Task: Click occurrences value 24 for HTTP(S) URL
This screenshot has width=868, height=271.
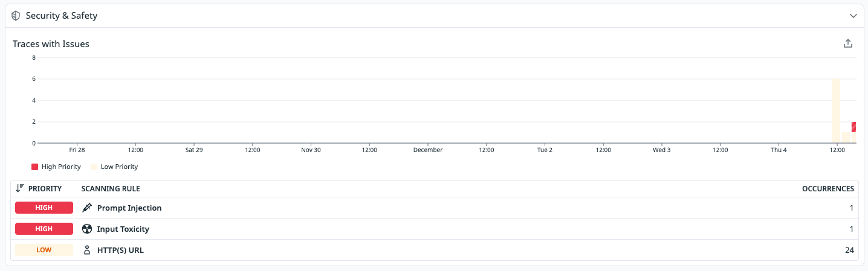Action: click(x=849, y=250)
